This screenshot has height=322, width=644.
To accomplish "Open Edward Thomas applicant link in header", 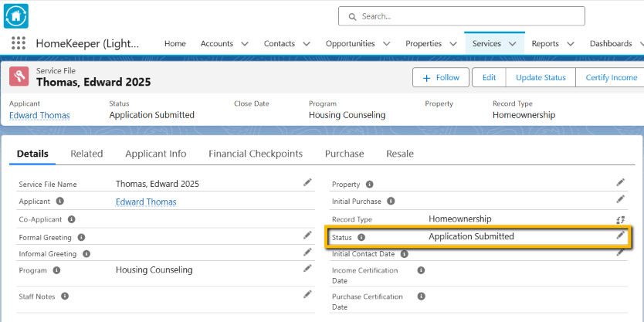I will pos(39,115).
